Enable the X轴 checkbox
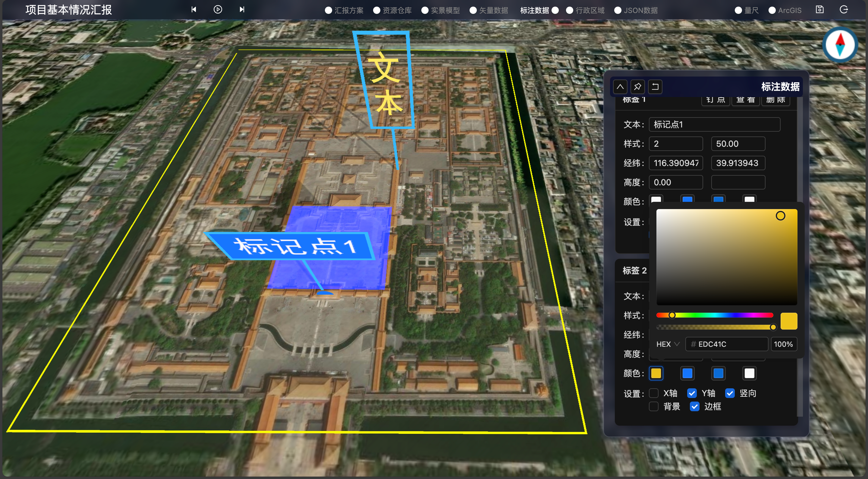This screenshot has width=868, height=479. pos(654,393)
